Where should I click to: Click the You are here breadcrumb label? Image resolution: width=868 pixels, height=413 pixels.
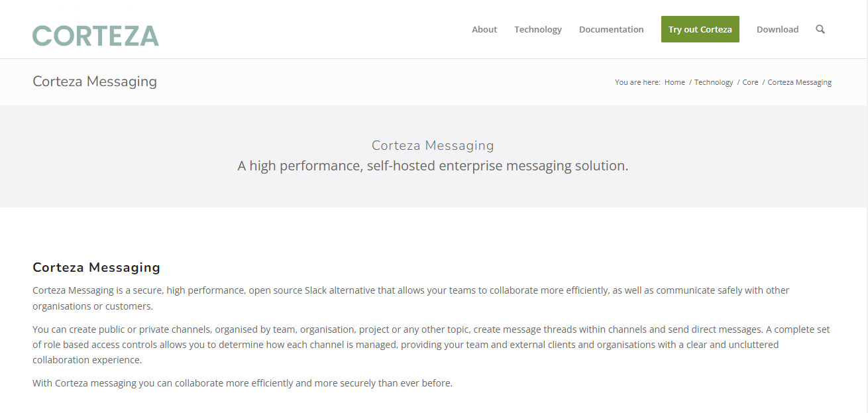(637, 82)
